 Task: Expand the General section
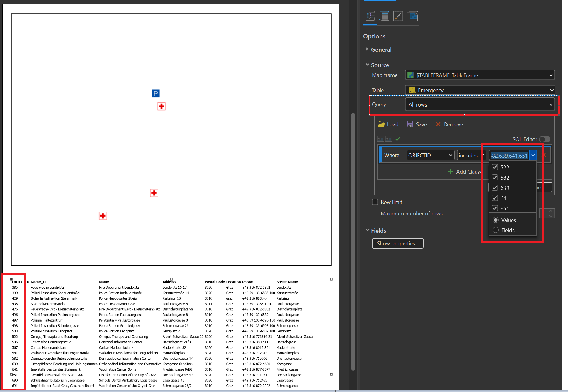tap(367, 49)
